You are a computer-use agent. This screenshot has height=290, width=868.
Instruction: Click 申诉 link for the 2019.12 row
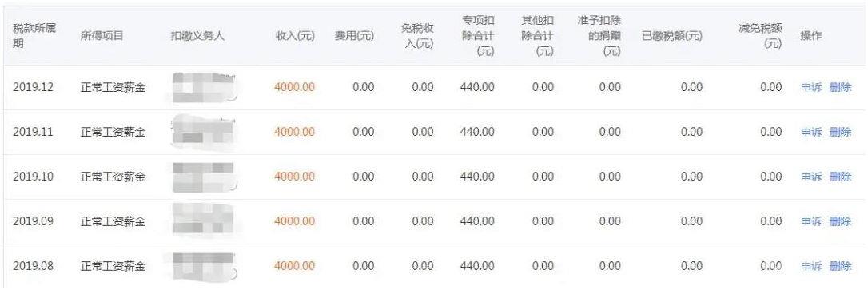pos(811,87)
